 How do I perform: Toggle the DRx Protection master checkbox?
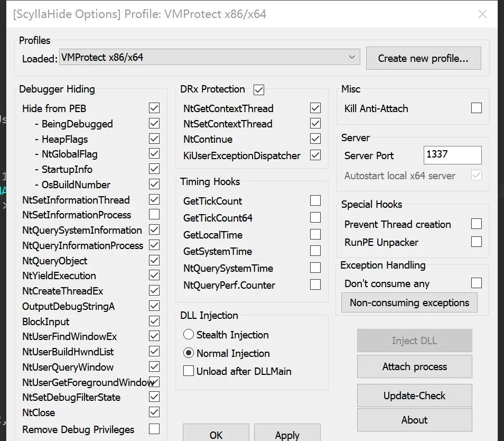click(259, 90)
